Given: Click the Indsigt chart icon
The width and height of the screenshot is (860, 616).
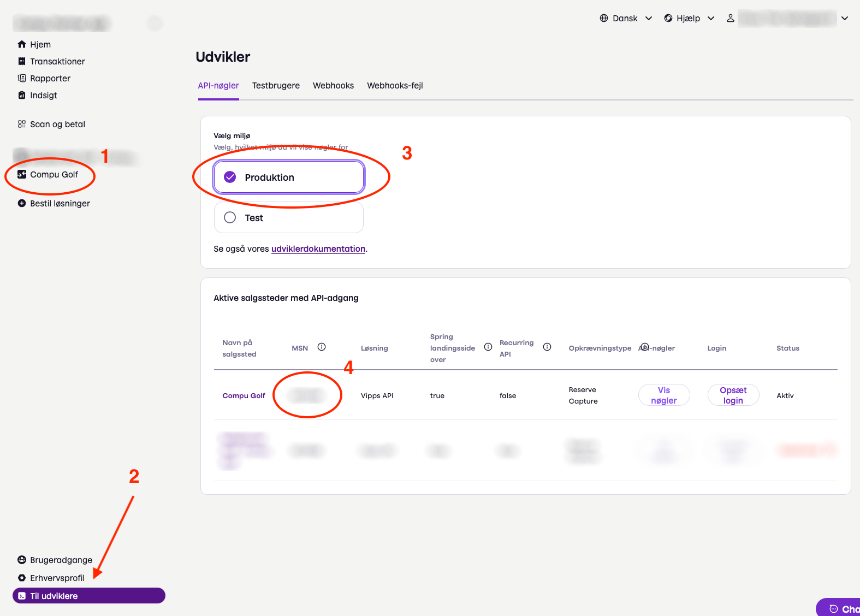Looking at the screenshot, I should tap(22, 95).
